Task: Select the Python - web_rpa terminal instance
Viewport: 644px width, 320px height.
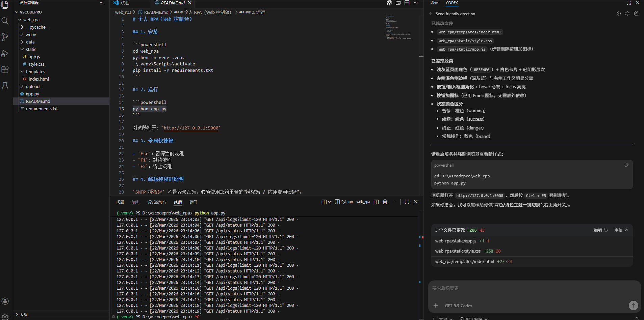Action: (353, 202)
